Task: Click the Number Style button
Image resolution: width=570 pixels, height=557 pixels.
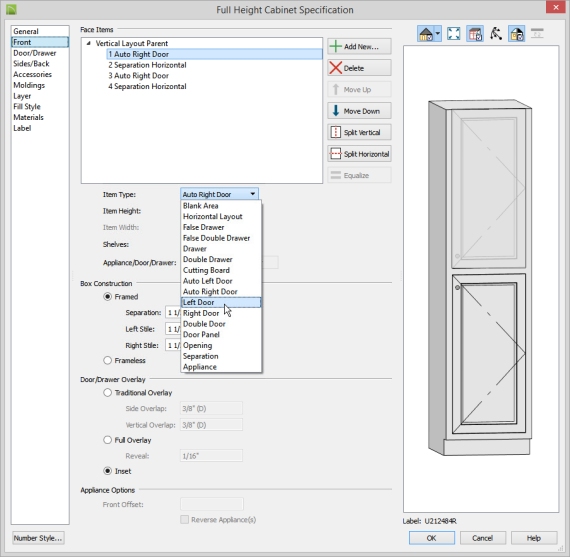Action: pos(38,538)
